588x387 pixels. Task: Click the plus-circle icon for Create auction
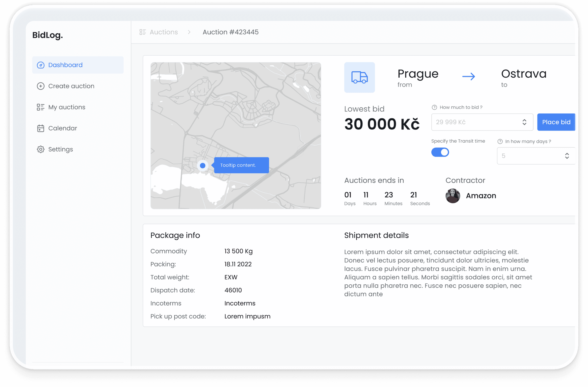(x=40, y=86)
